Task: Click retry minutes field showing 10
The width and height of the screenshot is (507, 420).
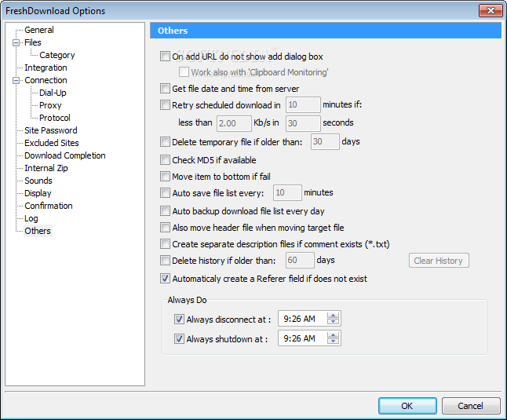Action: click(303, 104)
